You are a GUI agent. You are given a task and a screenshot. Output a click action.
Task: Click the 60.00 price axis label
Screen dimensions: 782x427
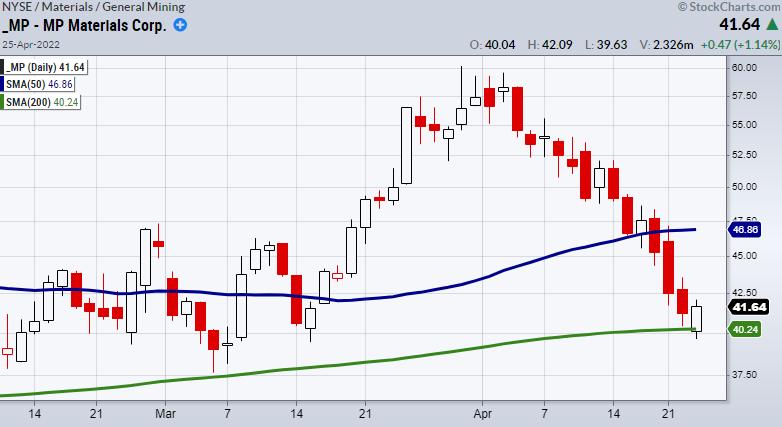click(744, 67)
